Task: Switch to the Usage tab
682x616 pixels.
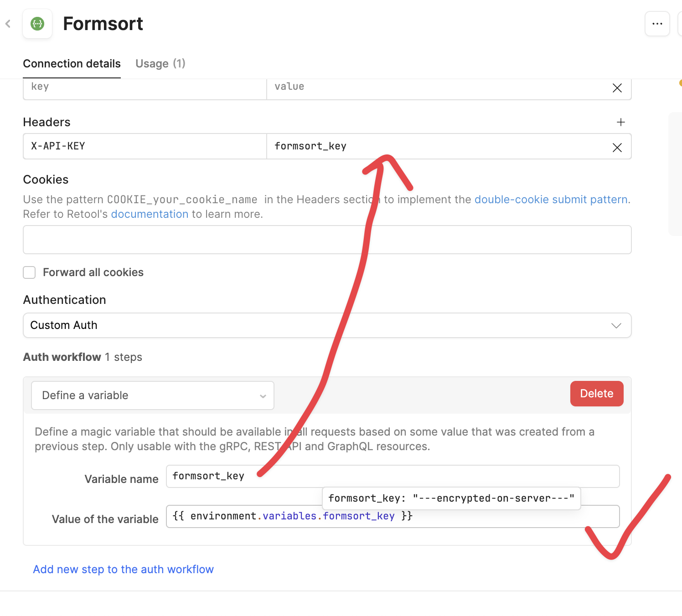Action: 160,64
